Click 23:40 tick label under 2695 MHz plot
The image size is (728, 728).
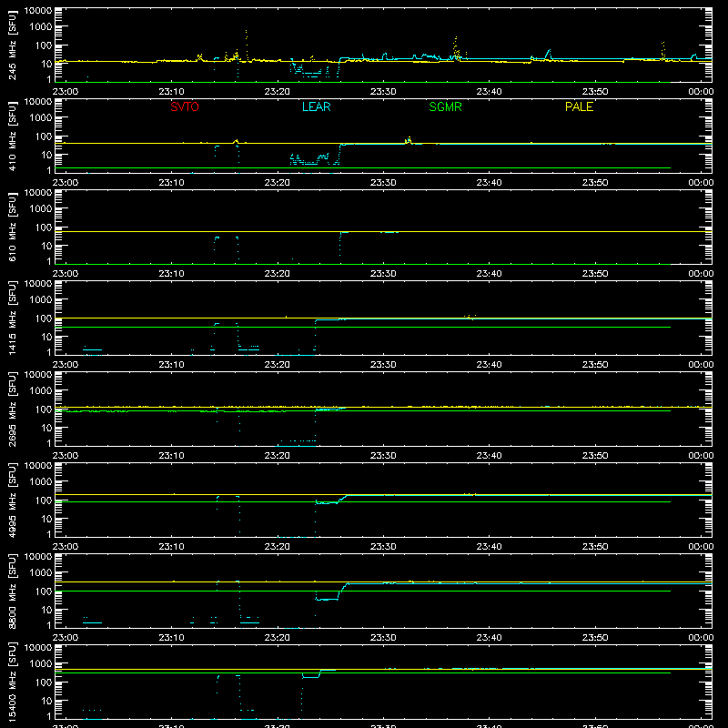(x=489, y=456)
